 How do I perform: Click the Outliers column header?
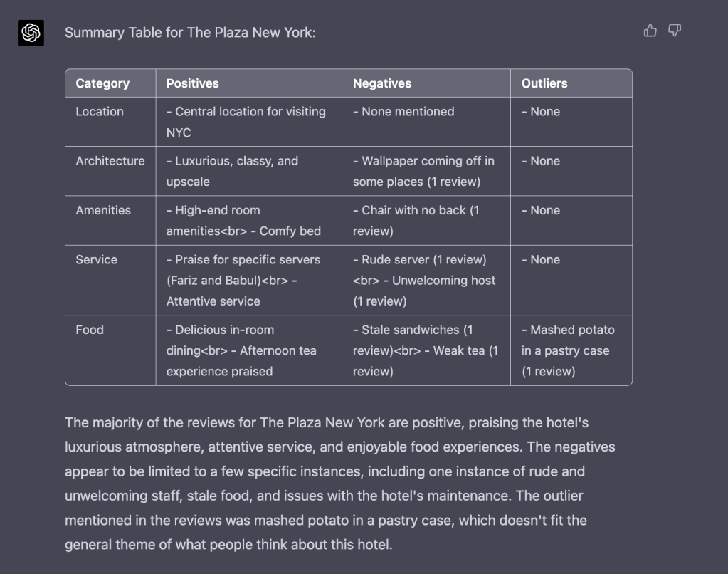[x=544, y=83]
